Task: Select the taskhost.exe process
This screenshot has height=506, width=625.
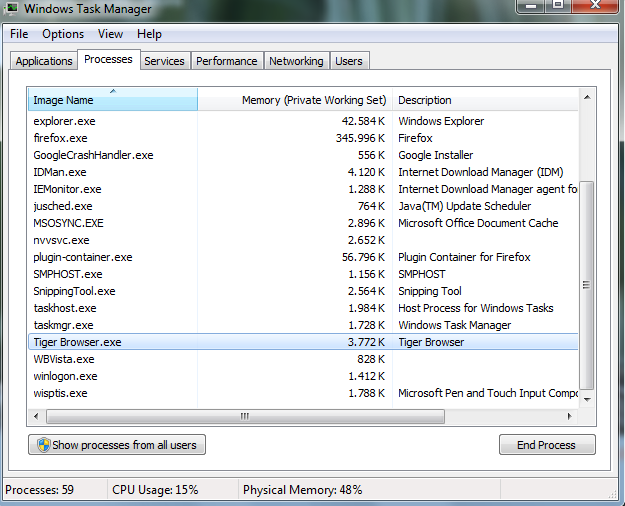Action: [303, 308]
